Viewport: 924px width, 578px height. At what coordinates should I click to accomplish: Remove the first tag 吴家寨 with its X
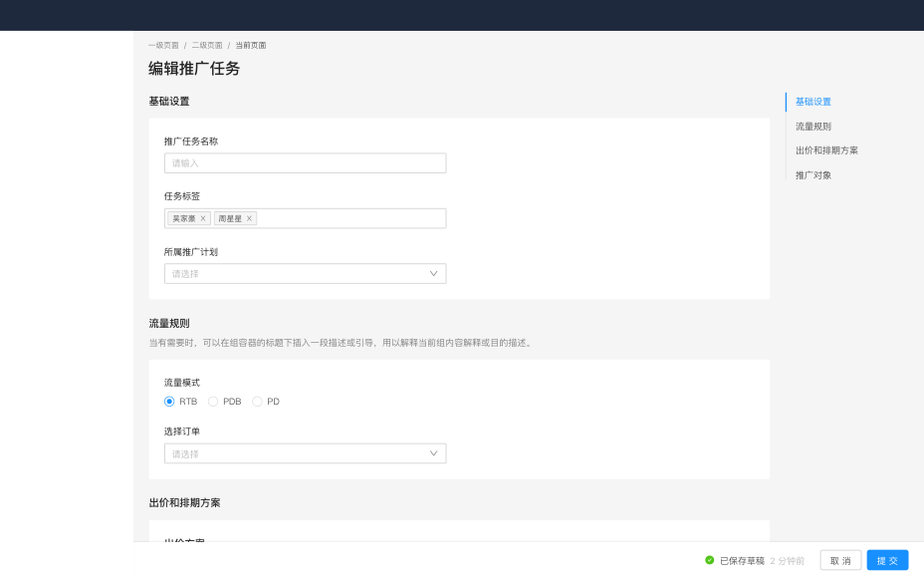203,219
